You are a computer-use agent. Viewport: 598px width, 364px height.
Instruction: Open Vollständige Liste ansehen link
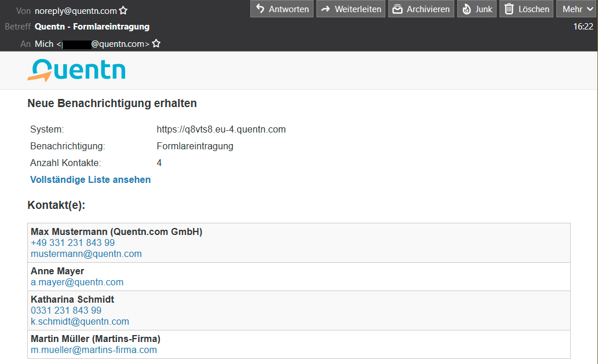90,179
